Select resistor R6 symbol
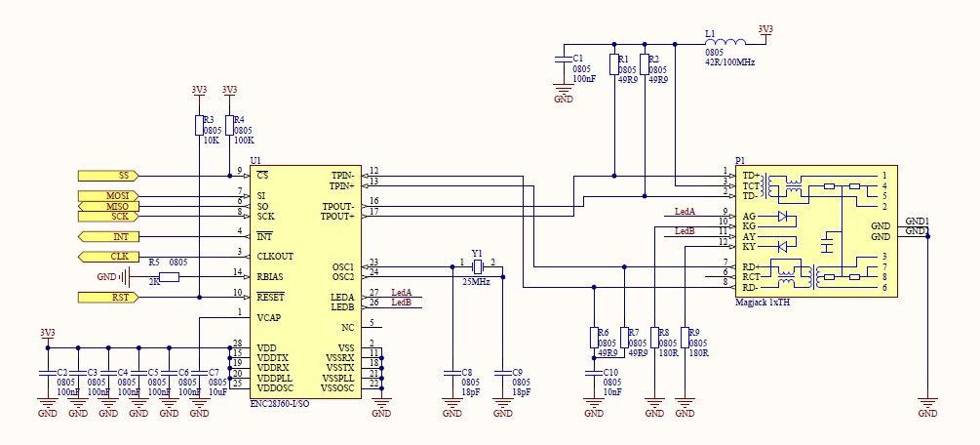980x445 pixels. (594, 338)
